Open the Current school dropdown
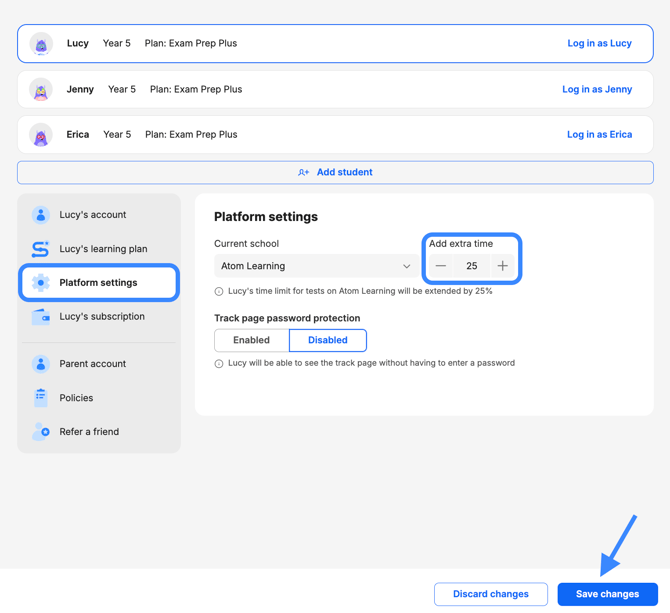Screen dimensions: 670x613 (317, 266)
